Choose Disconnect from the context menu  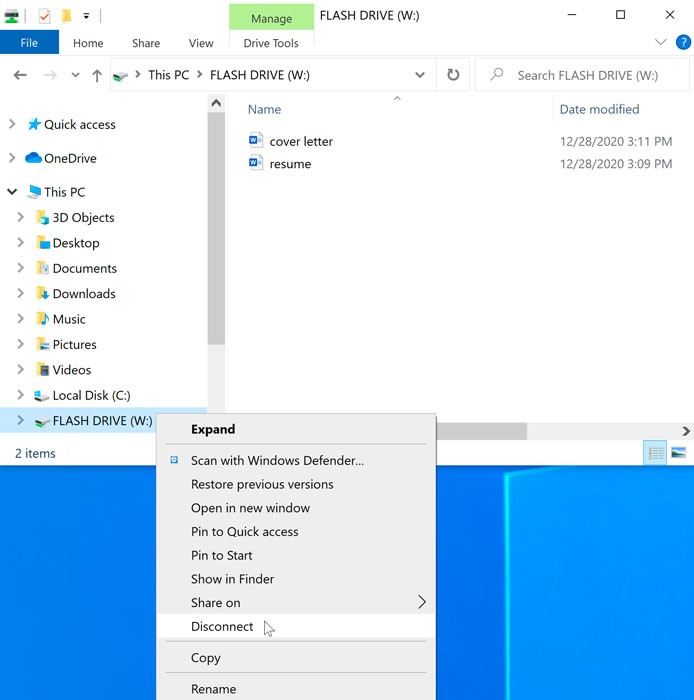pos(222,627)
